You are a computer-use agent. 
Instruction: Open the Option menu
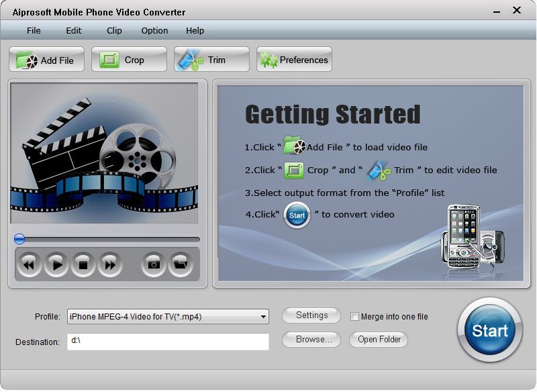[154, 30]
